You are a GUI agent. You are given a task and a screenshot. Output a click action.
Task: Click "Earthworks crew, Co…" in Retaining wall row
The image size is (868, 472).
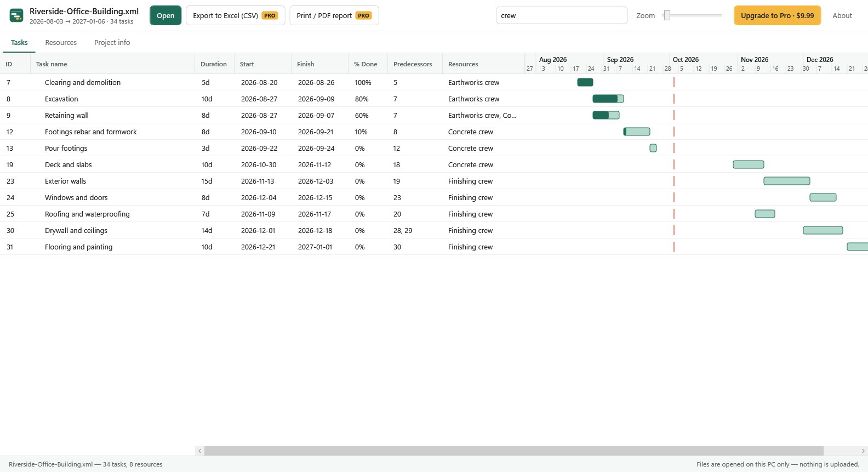[x=482, y=115]
